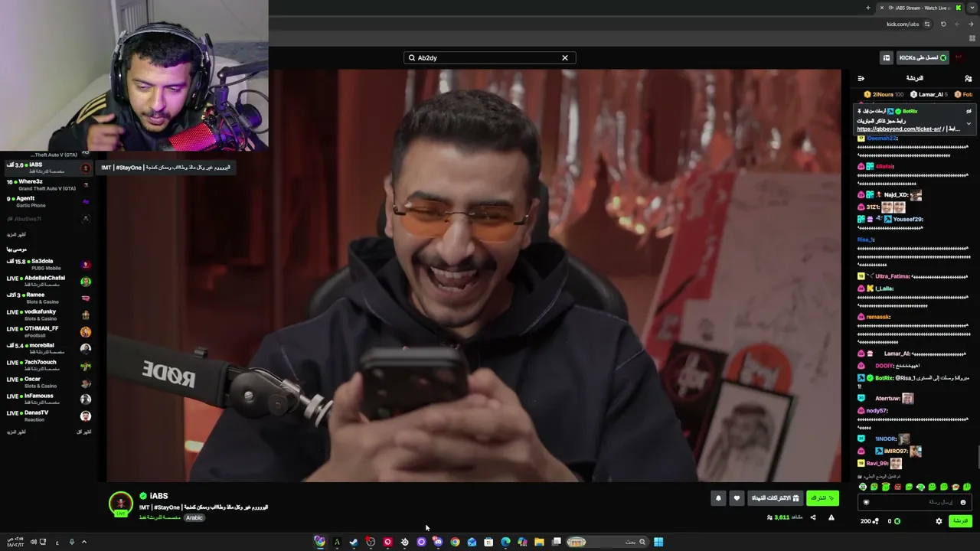980x551 pixels.
Task: Open Ramee recommended channel
Action: pyautogui.click(x=47, y=298)
